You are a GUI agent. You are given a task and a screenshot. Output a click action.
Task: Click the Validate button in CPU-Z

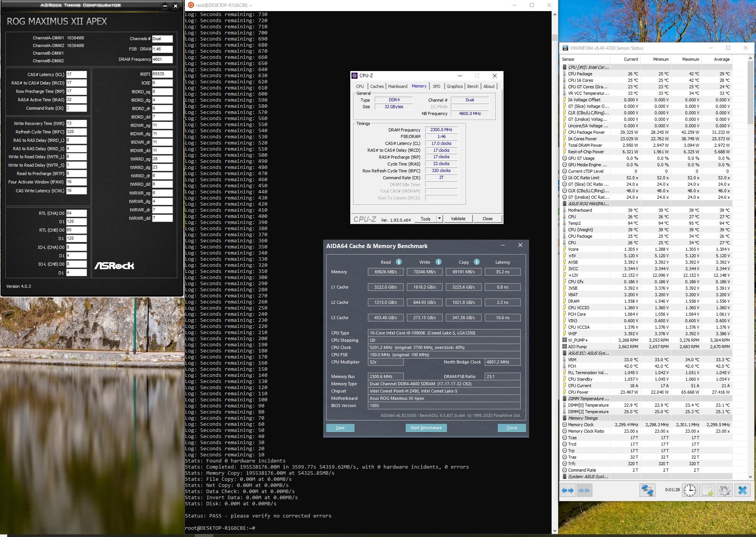[458, 219]
